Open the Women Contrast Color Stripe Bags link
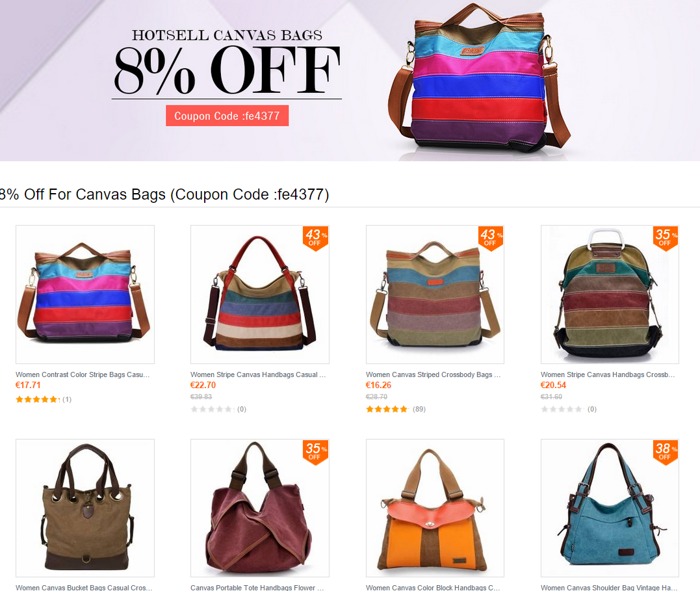The width and height of the screenshot is (700, 591). point(83,374)
